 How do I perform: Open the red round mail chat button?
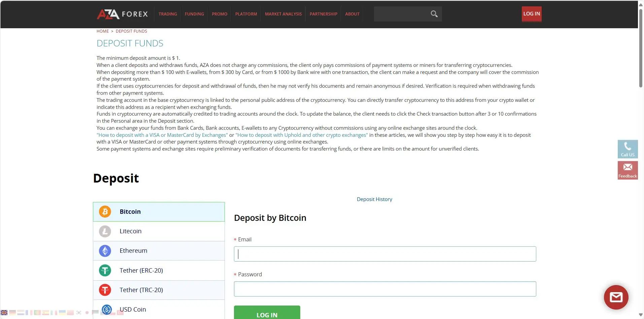pos(616,297)
